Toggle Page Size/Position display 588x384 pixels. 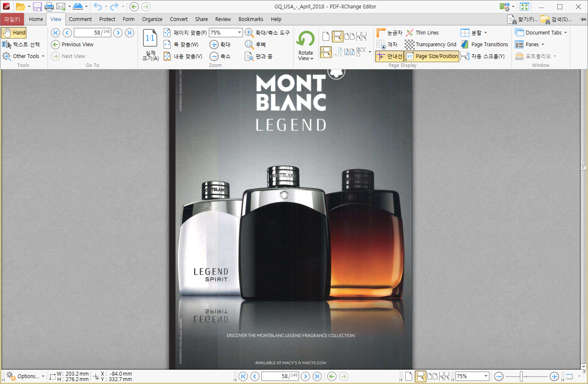pyautogui.click(x=432, y=56)
